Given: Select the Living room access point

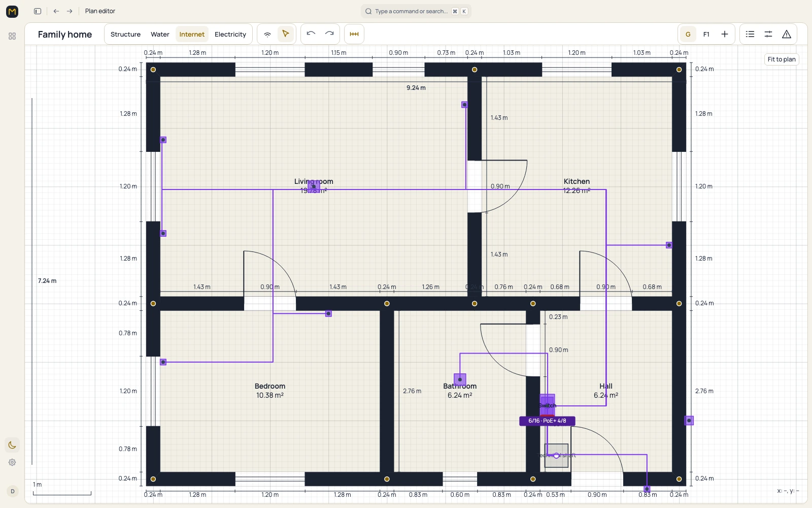Looking at the screenshot, I should 314,186.
